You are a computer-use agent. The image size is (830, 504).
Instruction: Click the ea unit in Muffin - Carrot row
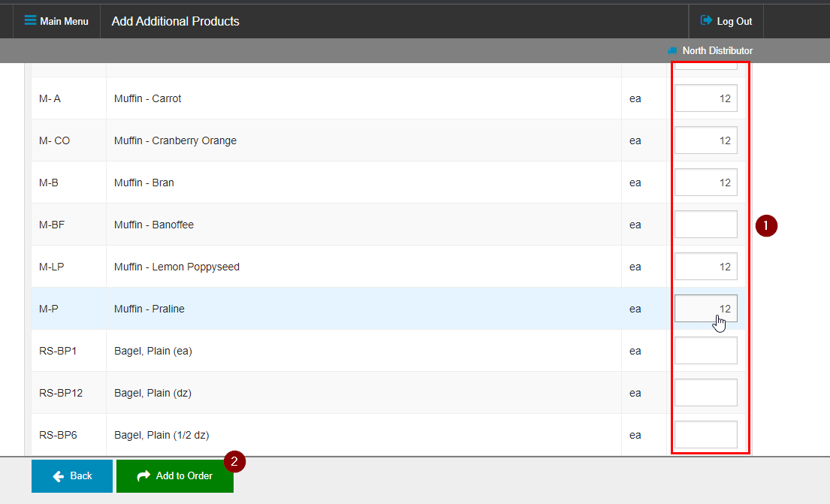click(635, 99)
